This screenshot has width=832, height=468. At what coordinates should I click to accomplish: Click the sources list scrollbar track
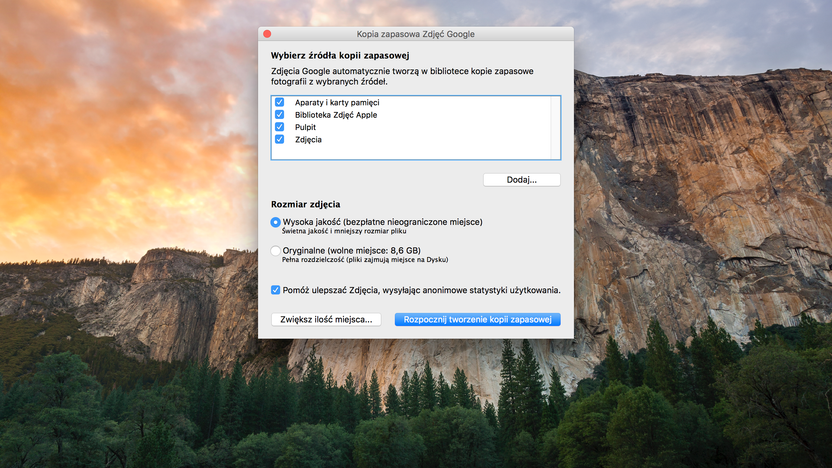(555, 127)
